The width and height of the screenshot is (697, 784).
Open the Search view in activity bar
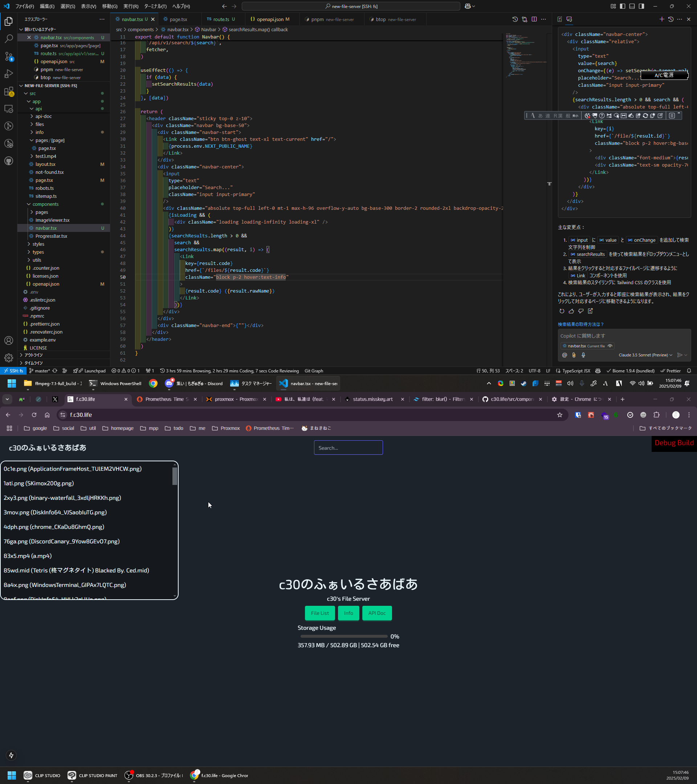(8, 39)
